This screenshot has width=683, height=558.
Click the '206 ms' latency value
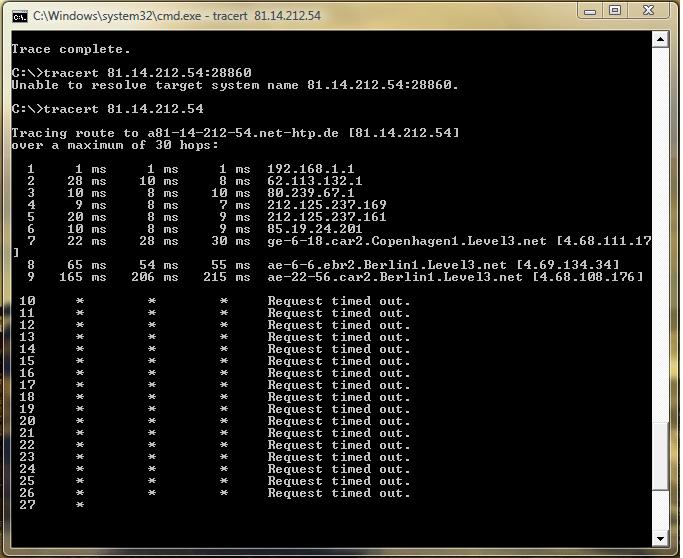155,277
